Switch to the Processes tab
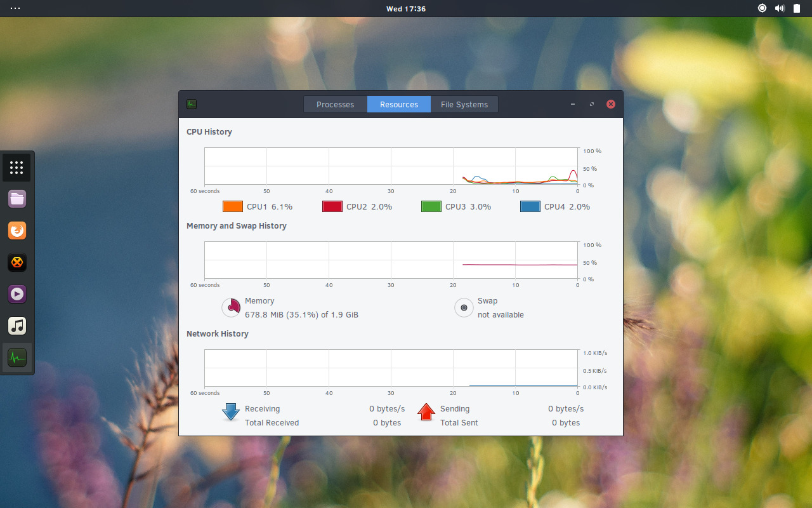Viewport: 812px width, 508px height. pyautogui.click(x=335, y=104)
